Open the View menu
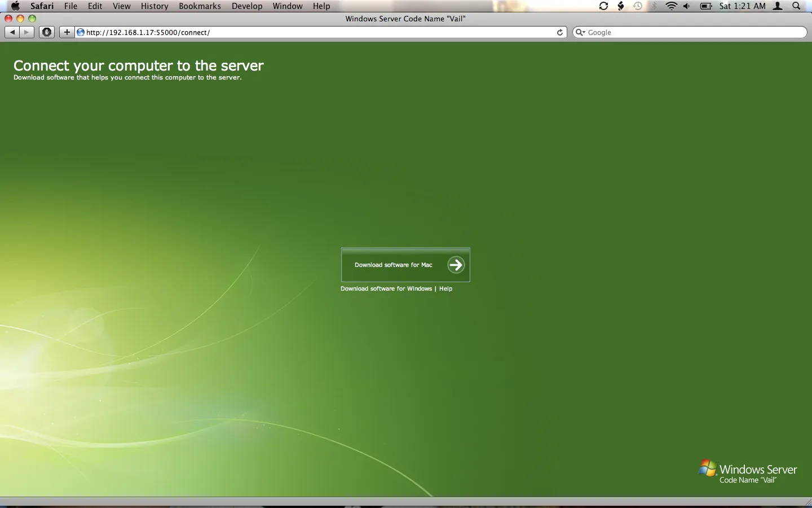This screenshot has width=812, height=508. [x=121, y=6]
